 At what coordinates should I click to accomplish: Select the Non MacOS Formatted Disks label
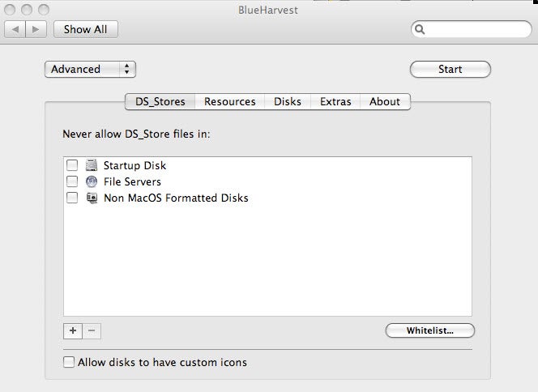(176, 198)
